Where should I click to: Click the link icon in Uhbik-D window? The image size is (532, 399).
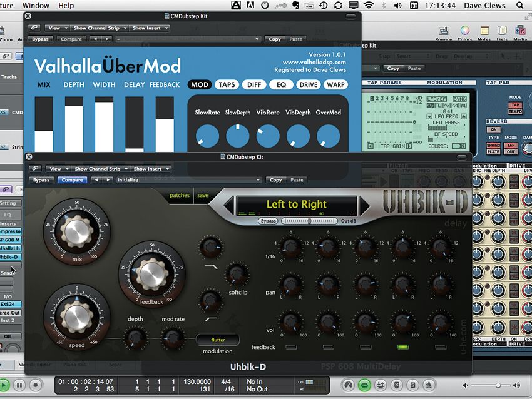pyautogui.click(x=35, y=168)
